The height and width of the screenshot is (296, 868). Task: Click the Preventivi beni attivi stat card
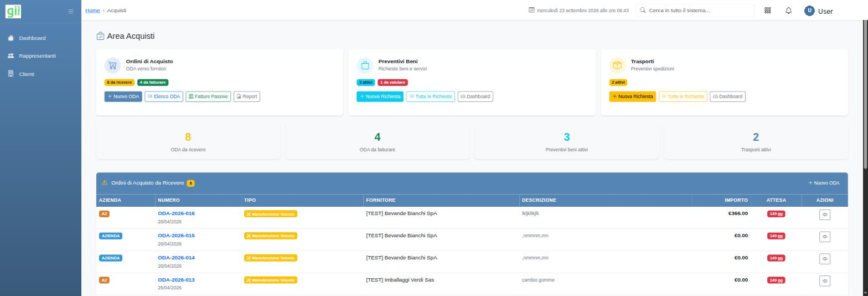tap(567, 141)
